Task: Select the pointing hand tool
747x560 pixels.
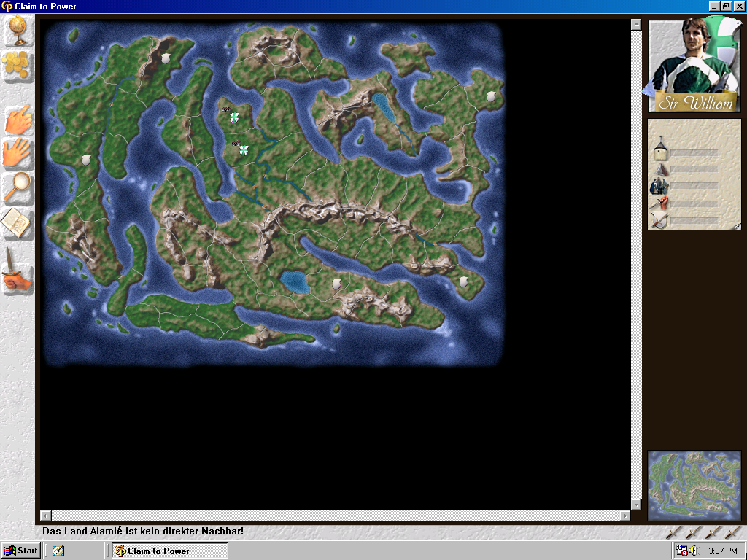Action: (x=18, y=120)
